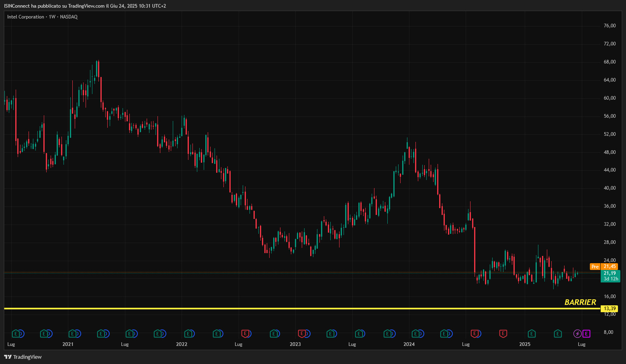Click the 60,00 price axis label

coord(610,98)
